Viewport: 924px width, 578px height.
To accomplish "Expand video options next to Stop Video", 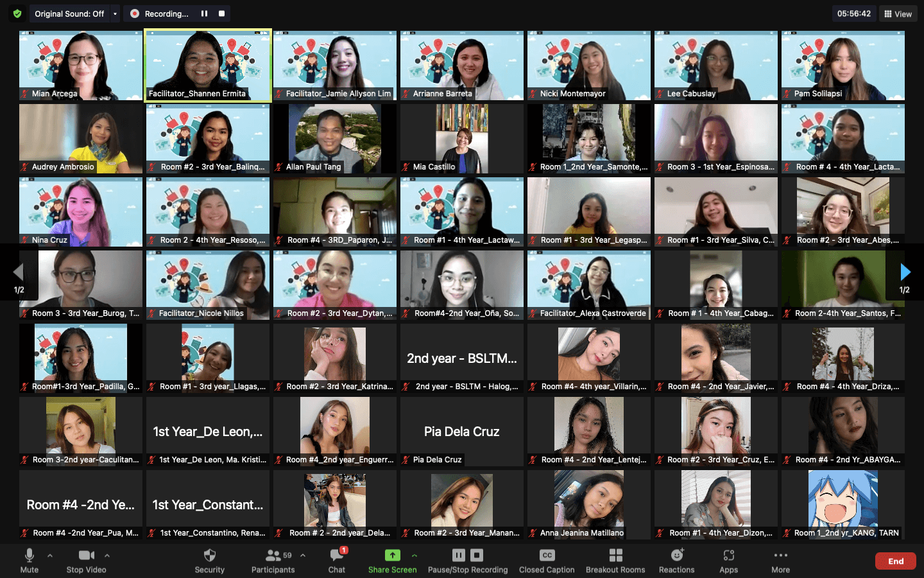I will (x=107, y=556).
